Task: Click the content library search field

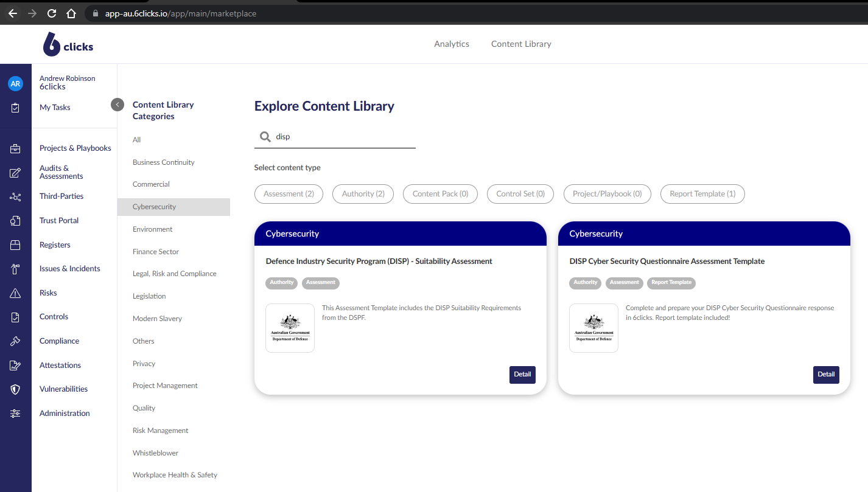Action: [341, 137]
